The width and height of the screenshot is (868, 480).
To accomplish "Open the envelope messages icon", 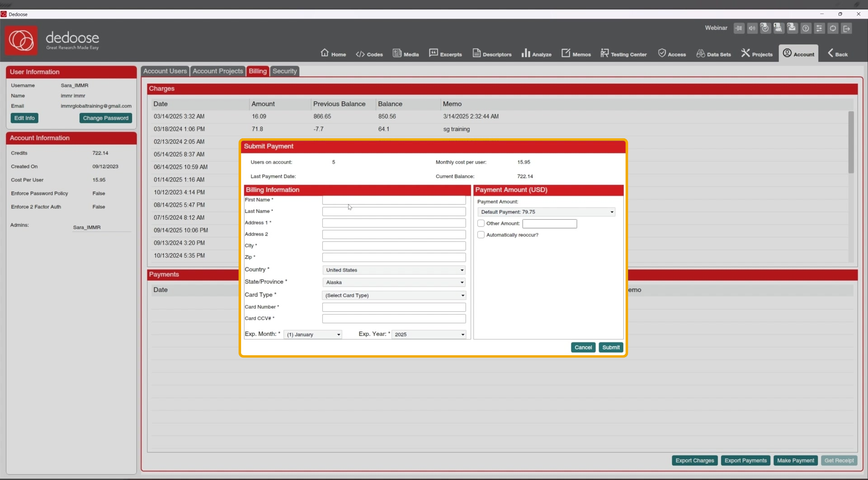I will (x=792, y=28).
